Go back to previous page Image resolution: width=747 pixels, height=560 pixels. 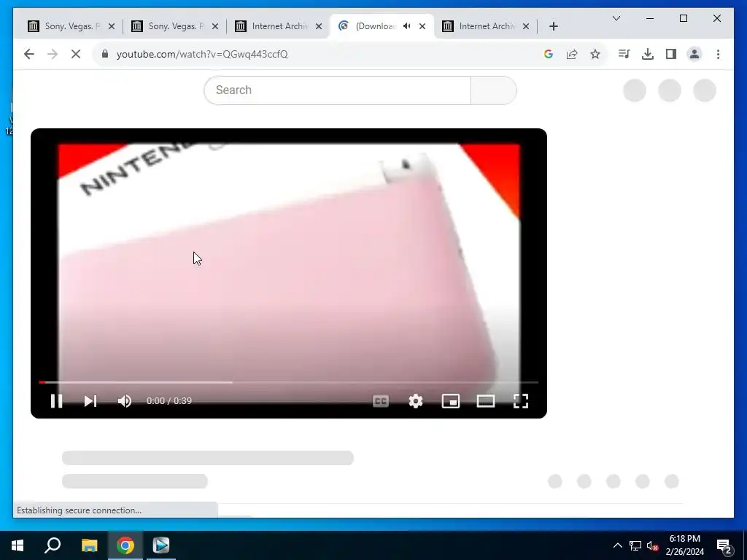pyautogui.click(x=29, y=54)
